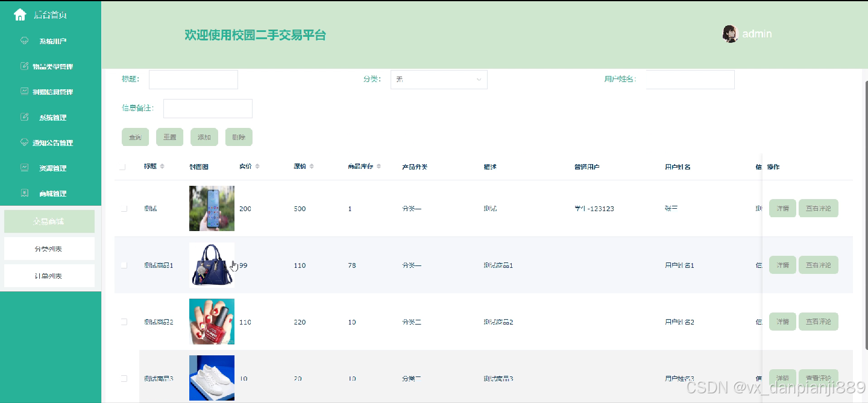868x403 pixels.
Task: Click the admin username text
Action: pyautogui.click(x=757, y=34)
